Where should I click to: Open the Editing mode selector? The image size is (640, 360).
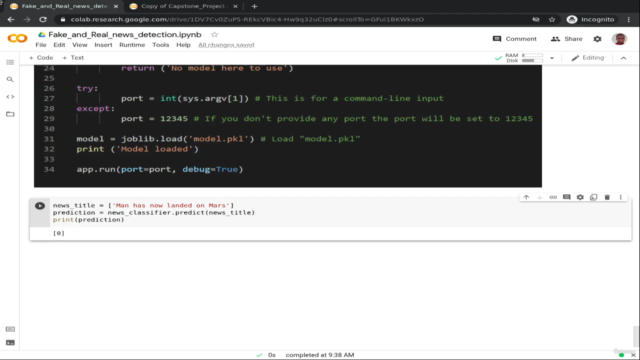pyautogui.click(x=588, y=58)
